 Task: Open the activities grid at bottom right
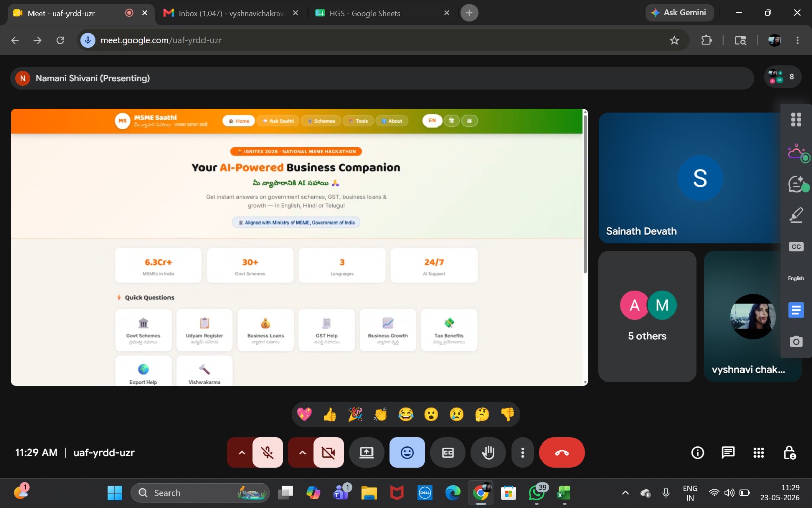coord(759,453)
